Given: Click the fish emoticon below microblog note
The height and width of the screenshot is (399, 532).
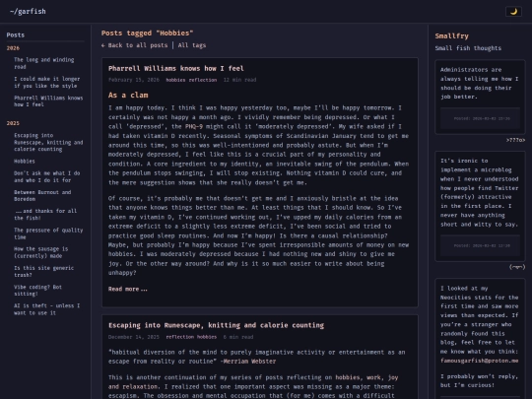Looking at the screenshot, I should [x=517, y=267].
